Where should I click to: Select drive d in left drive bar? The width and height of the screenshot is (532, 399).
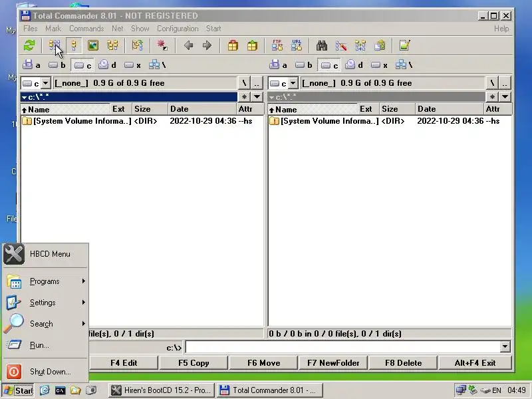click(x=107, y=65)
